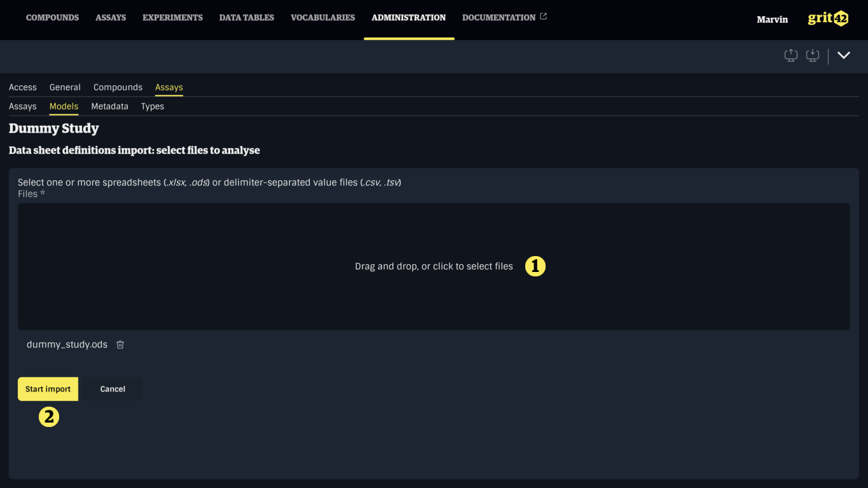Delete dummy_study.ods using the trash icon
This screenshot has width=868, height=488.
[x=120, y=344]
